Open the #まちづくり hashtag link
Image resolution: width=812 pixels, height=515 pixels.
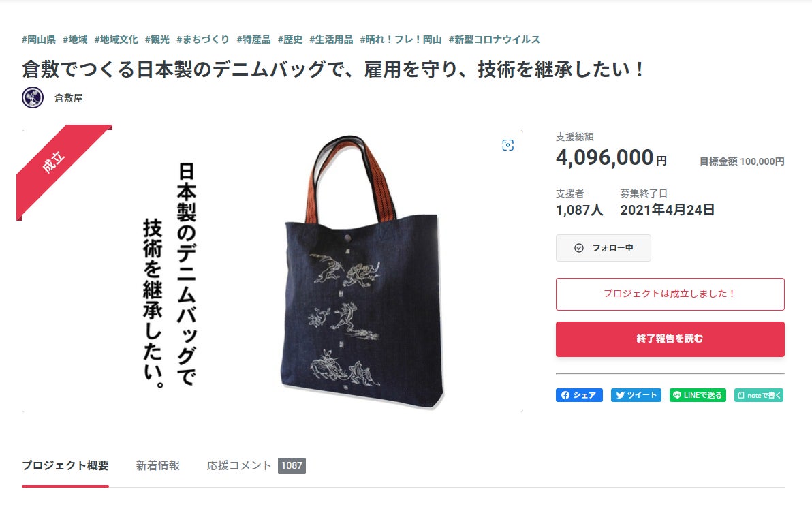coord(202,40)
